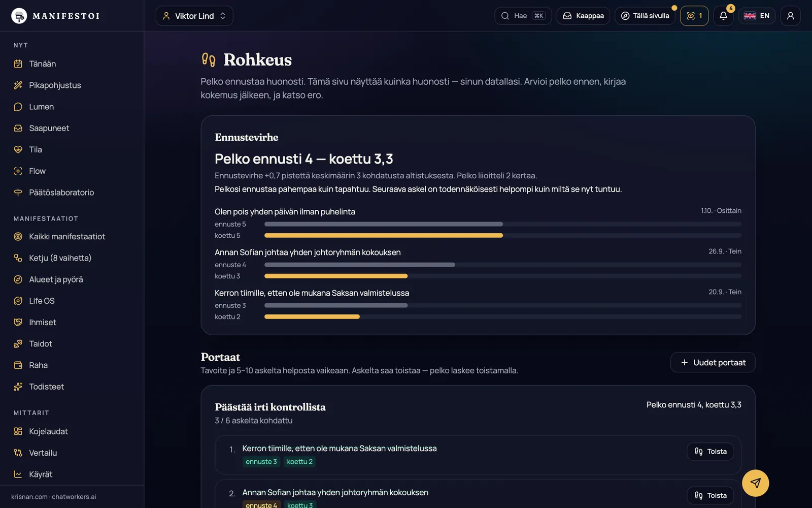This screenshot has width=812, height=508.
Task: Open the Todisteet sparkles icon
Action: (18, 387)
